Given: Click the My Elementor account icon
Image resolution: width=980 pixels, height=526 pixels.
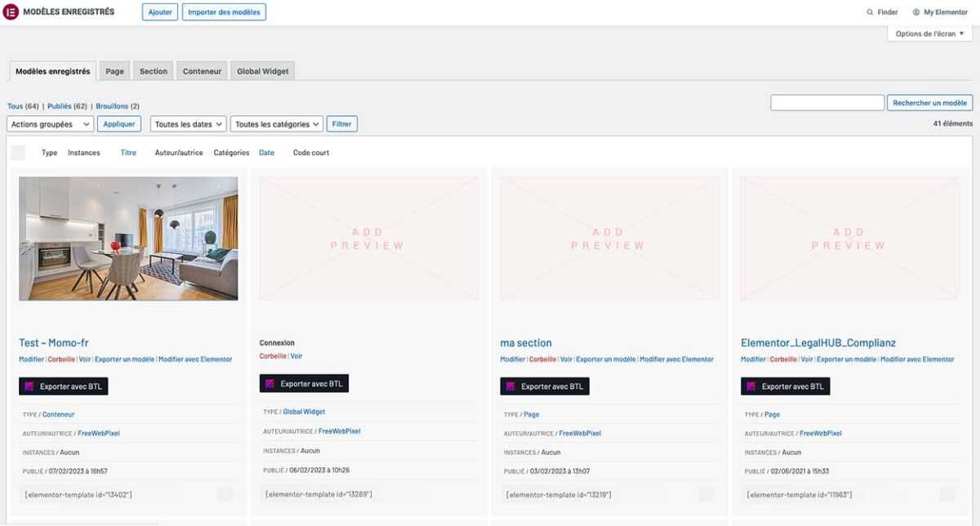Looking at the screenshot, I should (916, 12).
